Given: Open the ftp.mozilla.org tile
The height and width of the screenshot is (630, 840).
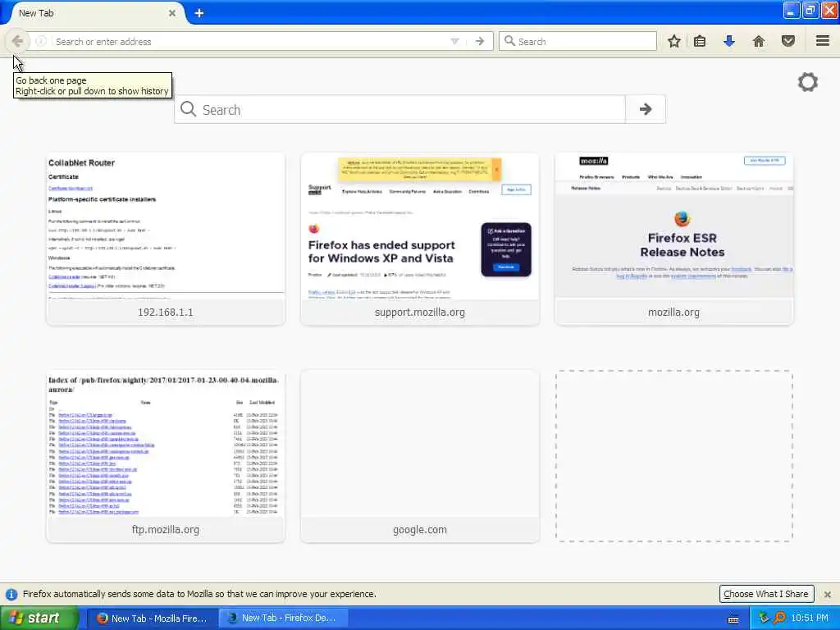Looking at the screenshot, I should coord(166,456).
